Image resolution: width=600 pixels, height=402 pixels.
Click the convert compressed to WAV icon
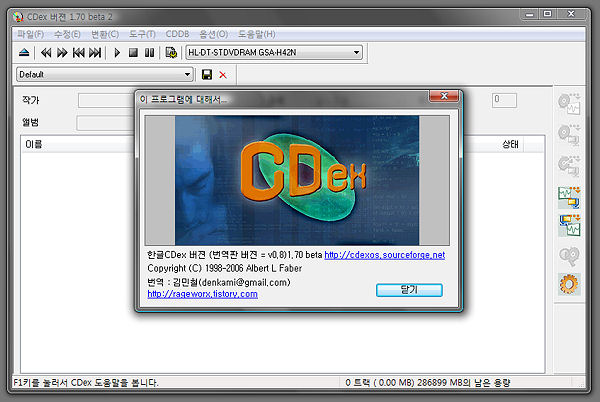point(569,226)
